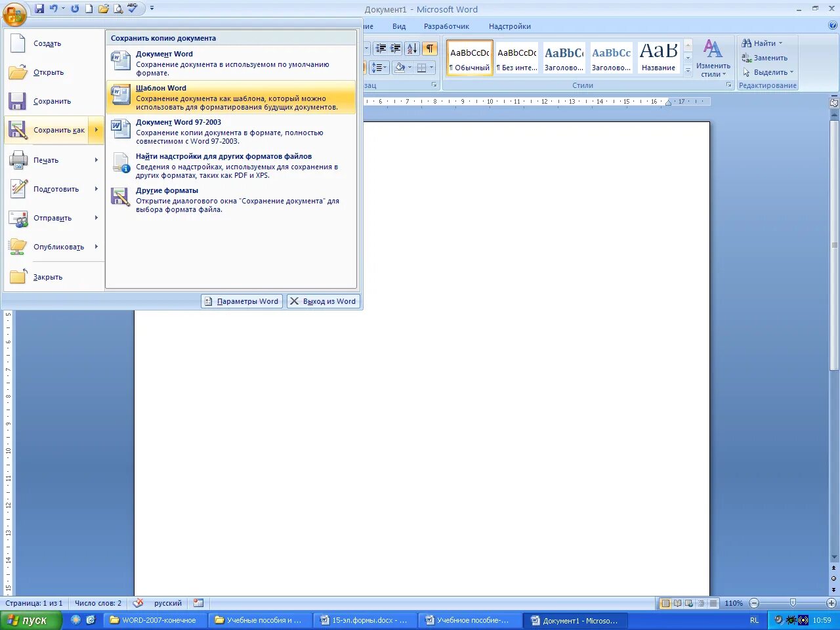Viewport: 840px width, 630px height.
Task: Click the zoom out minus button
Action: coord(754,603)
